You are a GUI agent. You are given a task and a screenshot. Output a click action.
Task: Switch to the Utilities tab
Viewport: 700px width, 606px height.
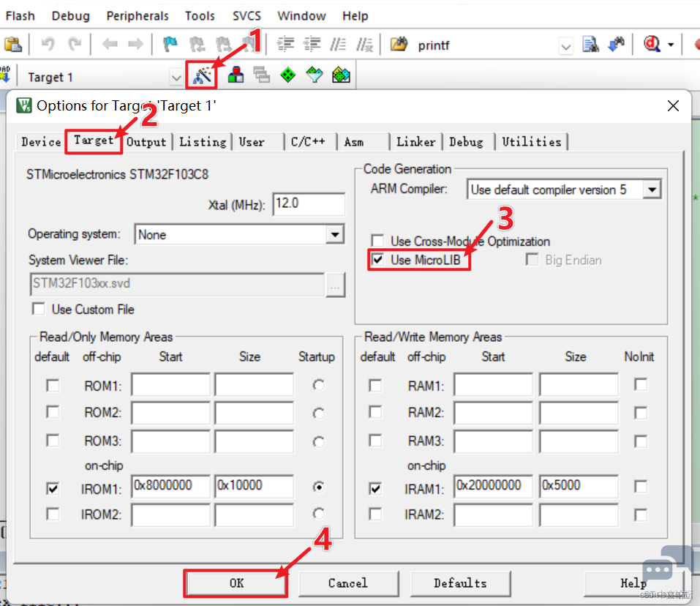tap(531, 142)
